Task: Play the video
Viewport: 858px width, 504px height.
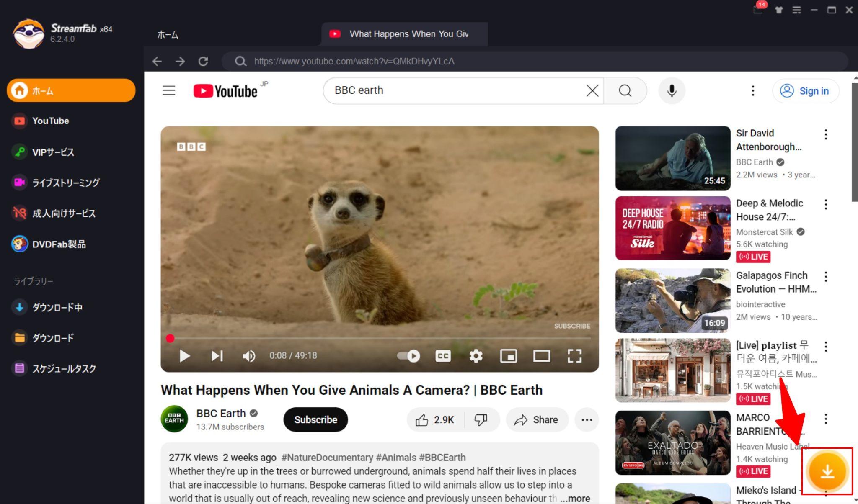Action: pyautogui.click(x=184, y=356)
